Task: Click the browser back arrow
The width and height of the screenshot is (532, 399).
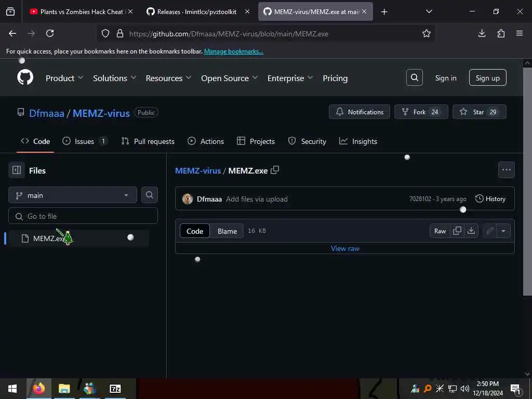Action: click(12, 33)
